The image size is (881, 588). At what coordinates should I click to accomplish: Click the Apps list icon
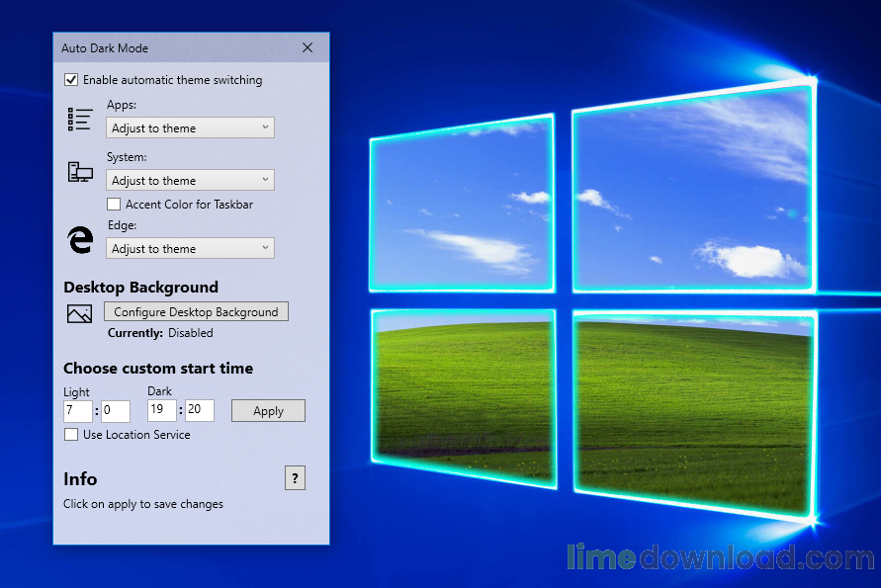(x=79, y=119)
